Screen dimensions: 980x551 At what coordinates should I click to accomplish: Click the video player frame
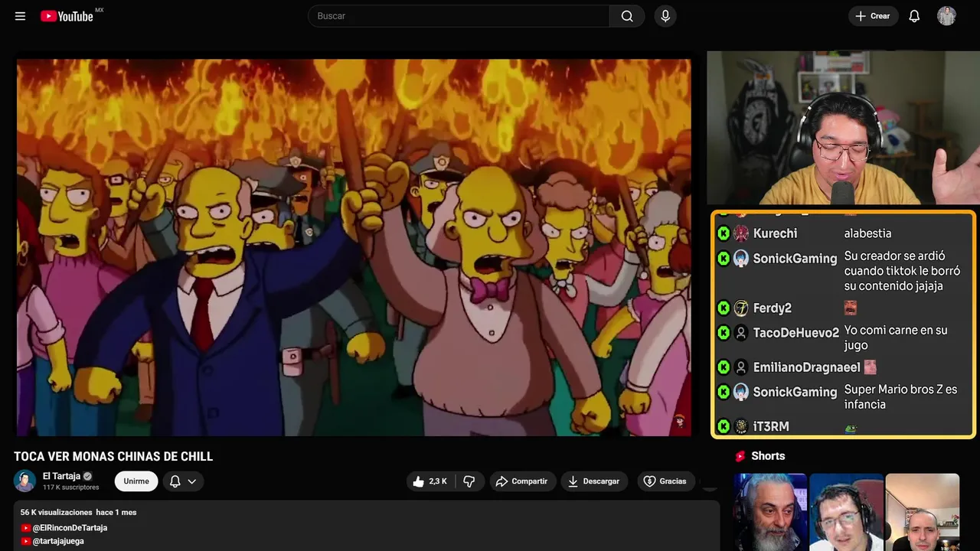[x=354, y=247]
